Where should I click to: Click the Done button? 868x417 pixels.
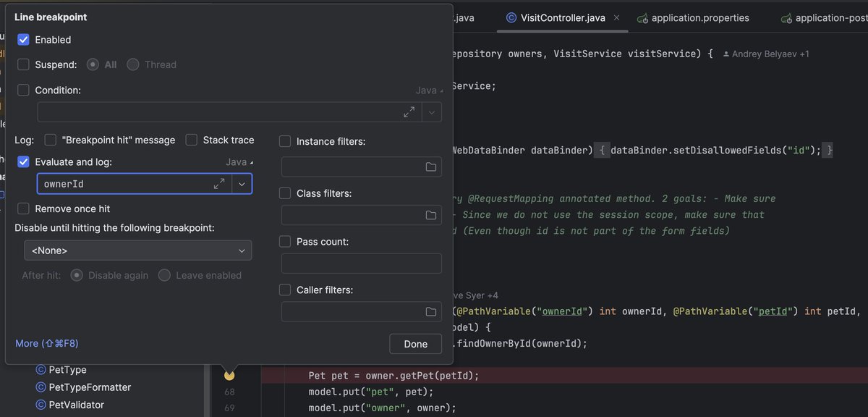click(415, 344)
